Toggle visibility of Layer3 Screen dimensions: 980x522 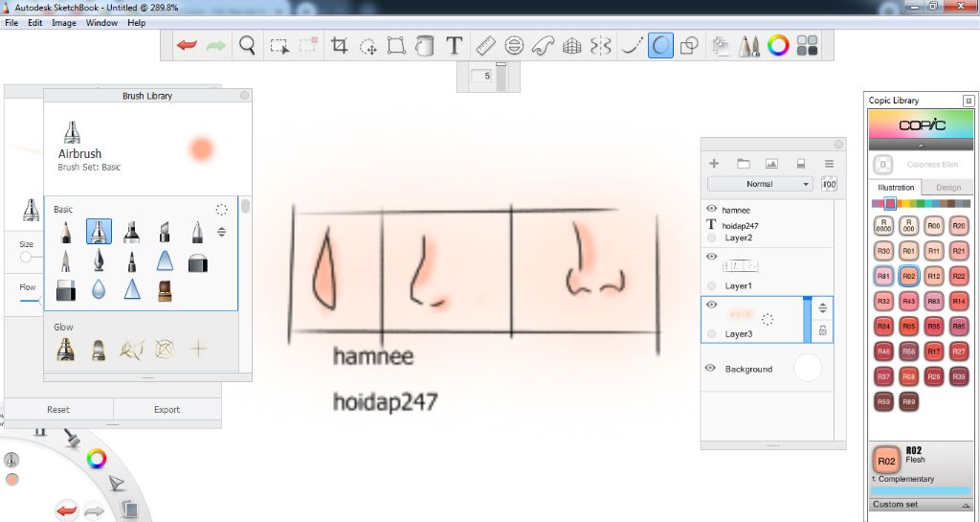point(711,305)
